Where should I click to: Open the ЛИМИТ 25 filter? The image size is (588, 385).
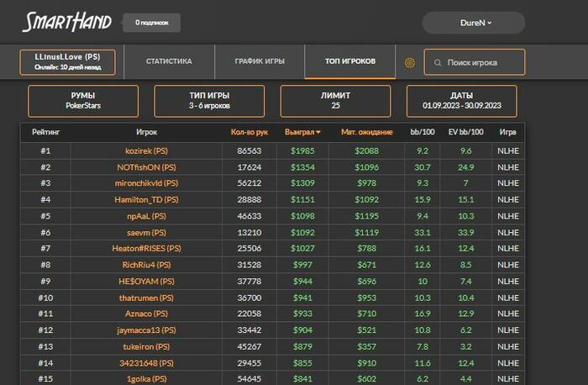click(x=335, y=101)
